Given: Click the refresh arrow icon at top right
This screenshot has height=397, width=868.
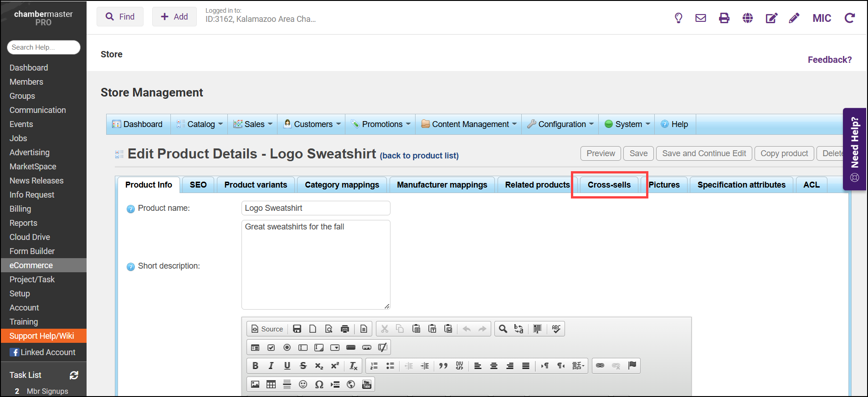Looking at the screenshot, I should click(849, 18).
